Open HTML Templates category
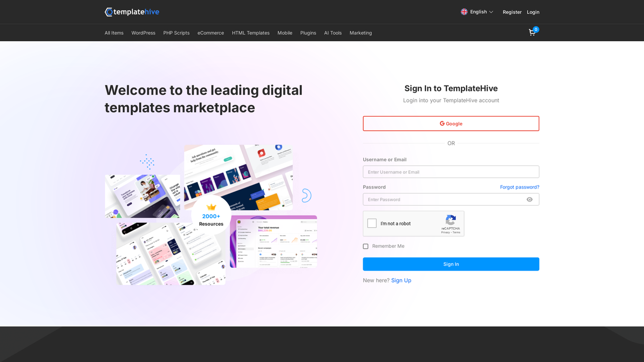Screen dimensions: 644x362 point(251,33)
